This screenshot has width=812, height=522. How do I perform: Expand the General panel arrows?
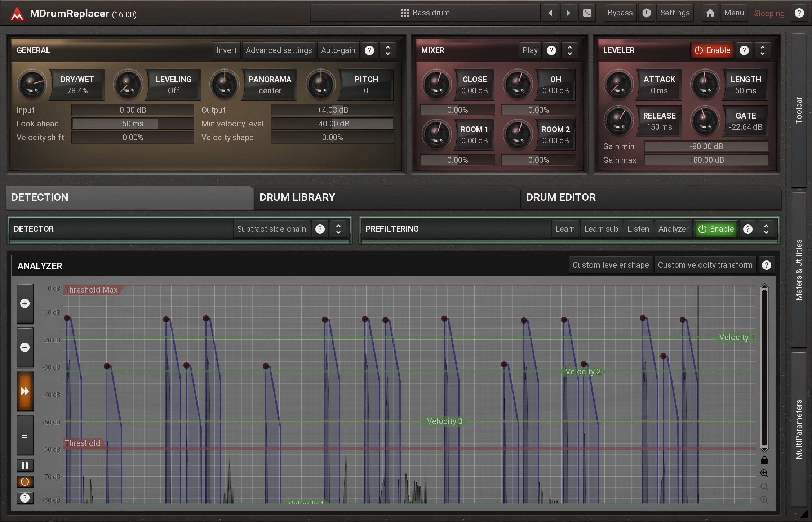pos(387,50)
